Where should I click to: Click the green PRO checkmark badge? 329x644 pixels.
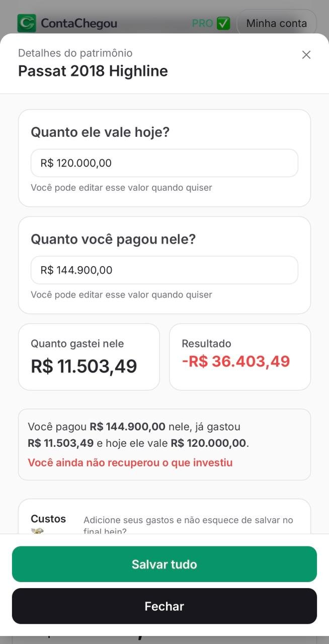point(222,23)
